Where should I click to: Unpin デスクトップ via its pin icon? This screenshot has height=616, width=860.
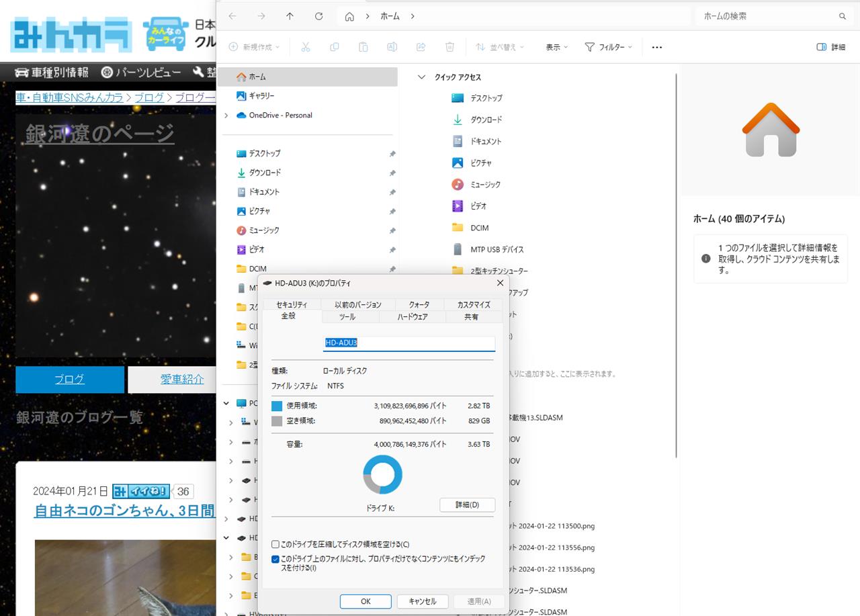click(392, 154)
